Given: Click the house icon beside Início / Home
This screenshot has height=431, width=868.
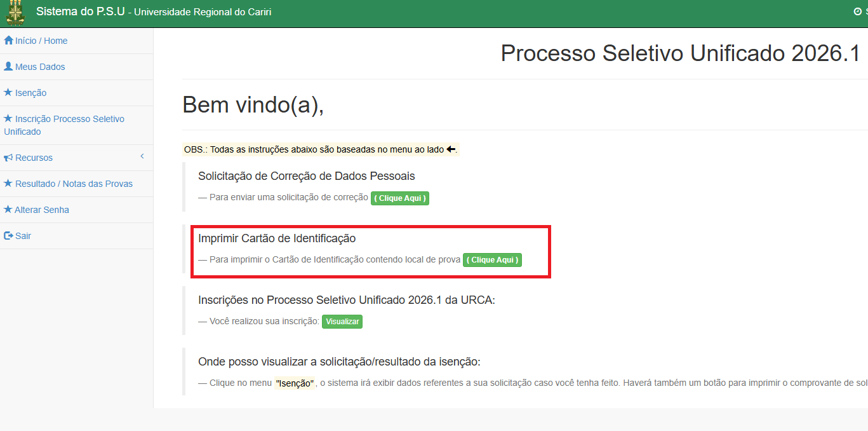Looking at the screenshot, I should pos(8,41).
